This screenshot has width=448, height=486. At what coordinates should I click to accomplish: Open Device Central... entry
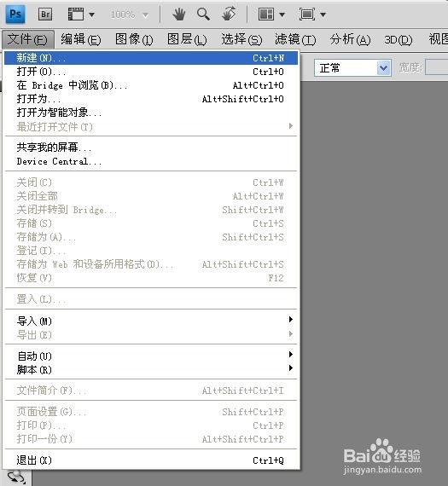[x=151, y=161]
